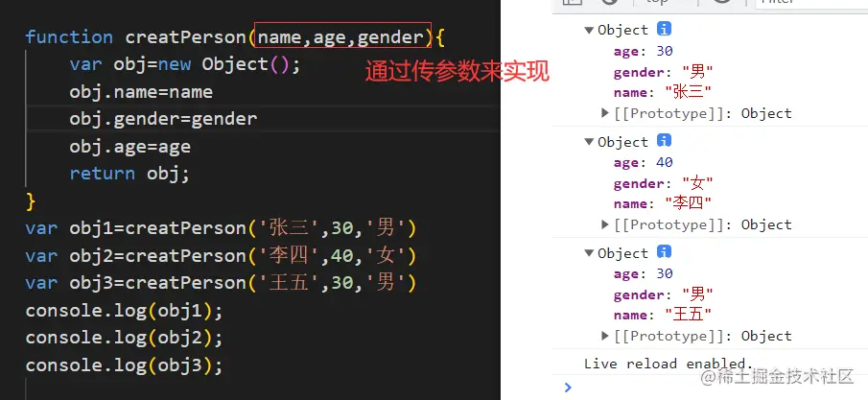Expand [[Prototype]] under the 张三 object

tap(605, 113)
